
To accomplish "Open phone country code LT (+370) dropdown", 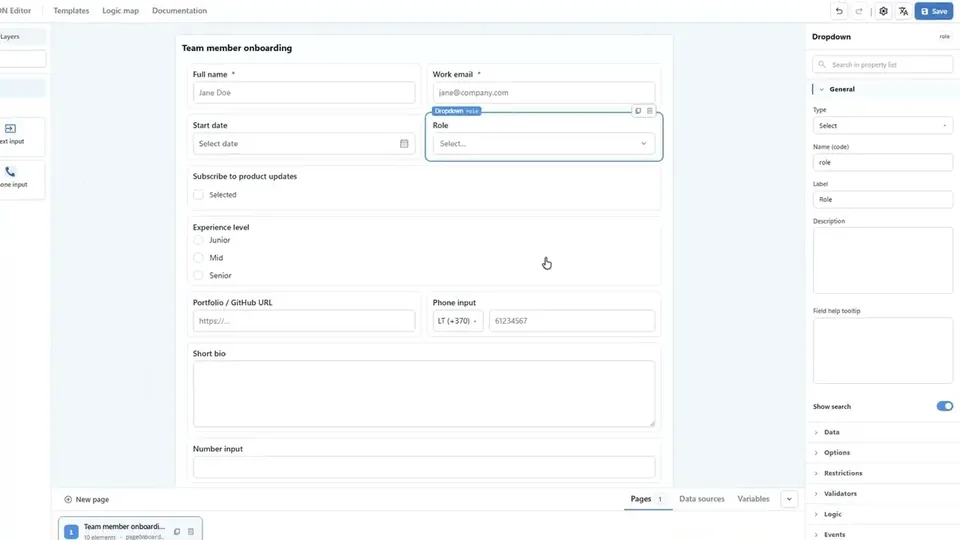I will [x=457, y=321].
